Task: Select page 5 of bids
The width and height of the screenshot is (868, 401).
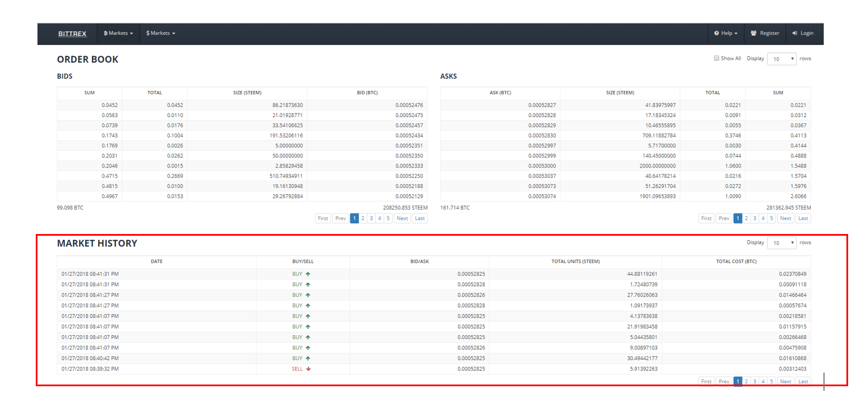Action: pos(388,218)
